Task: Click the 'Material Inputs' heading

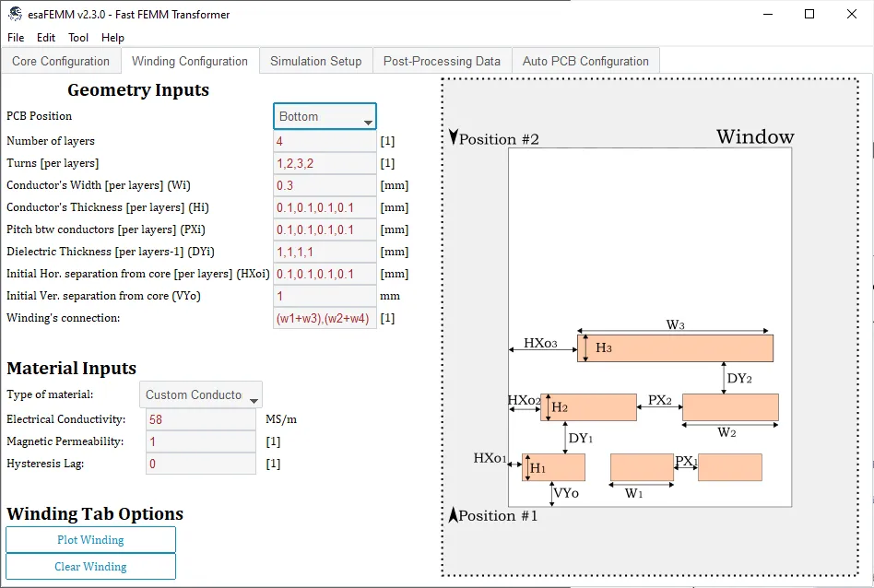Action: (71, 369)
